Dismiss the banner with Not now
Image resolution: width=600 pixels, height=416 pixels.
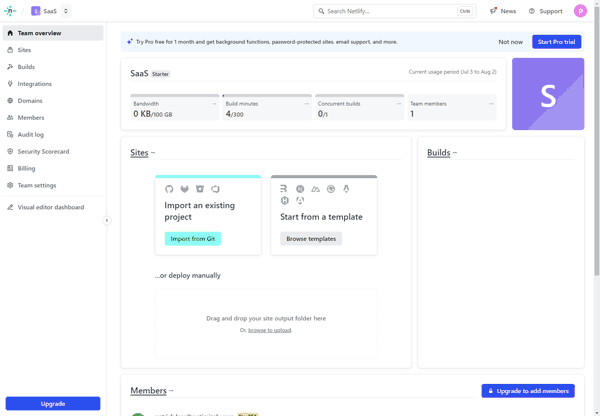pyautogui.click(x=510, y=42)
